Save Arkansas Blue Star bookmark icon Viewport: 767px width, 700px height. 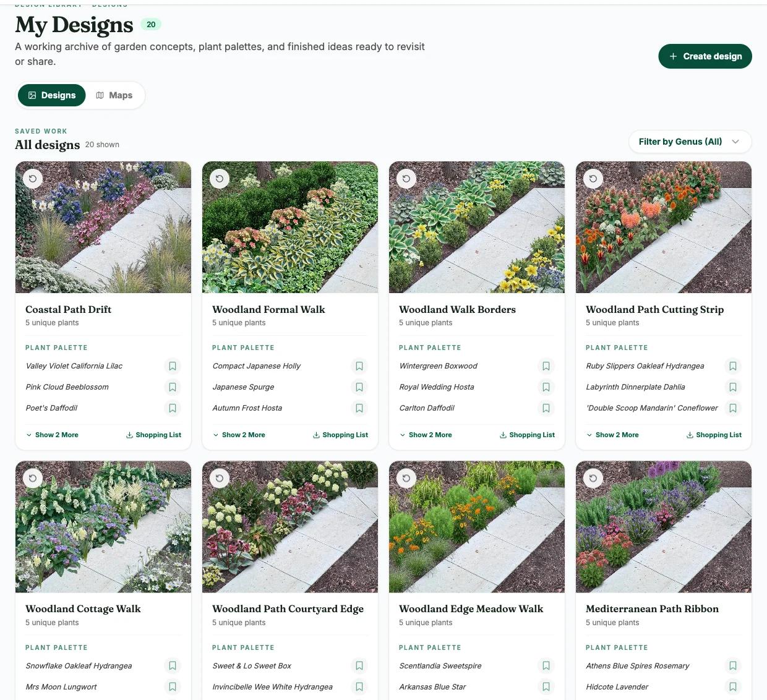coord(546,687)
